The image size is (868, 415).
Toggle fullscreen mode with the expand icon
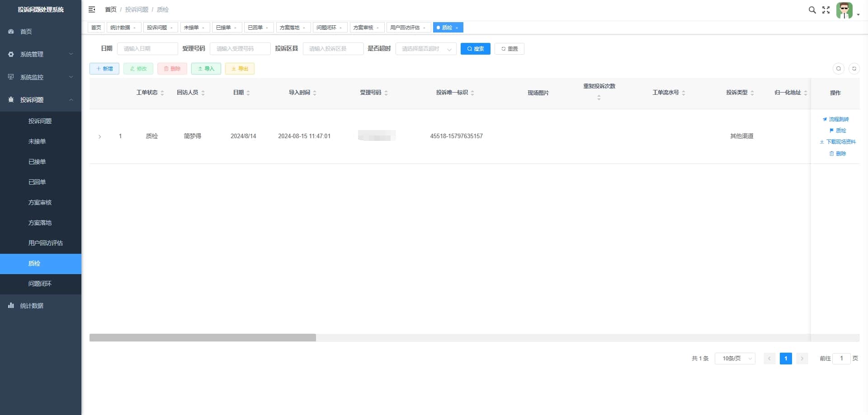click(x=826, y=10)
